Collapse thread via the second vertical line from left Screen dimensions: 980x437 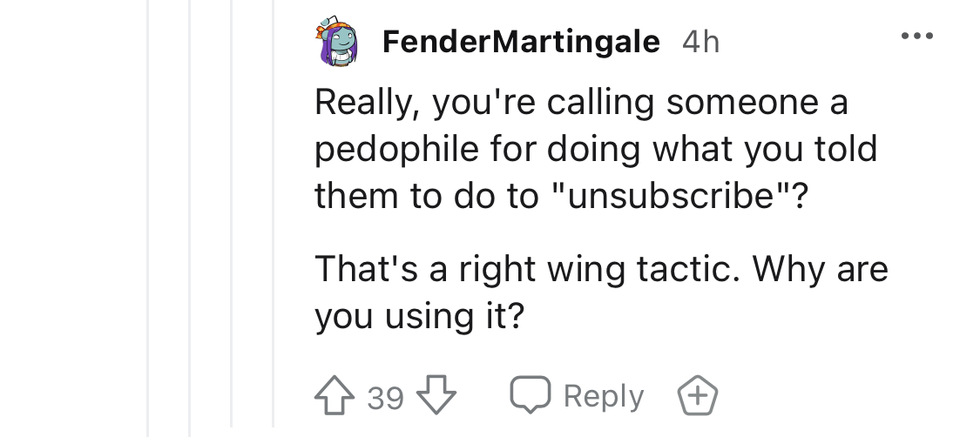190,218
